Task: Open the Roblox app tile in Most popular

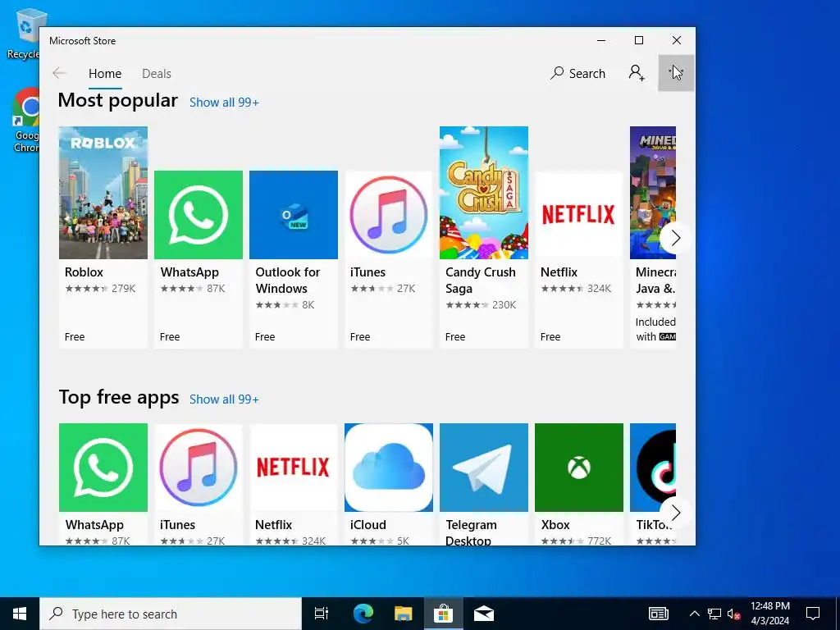Action: (x=103, y=237)
